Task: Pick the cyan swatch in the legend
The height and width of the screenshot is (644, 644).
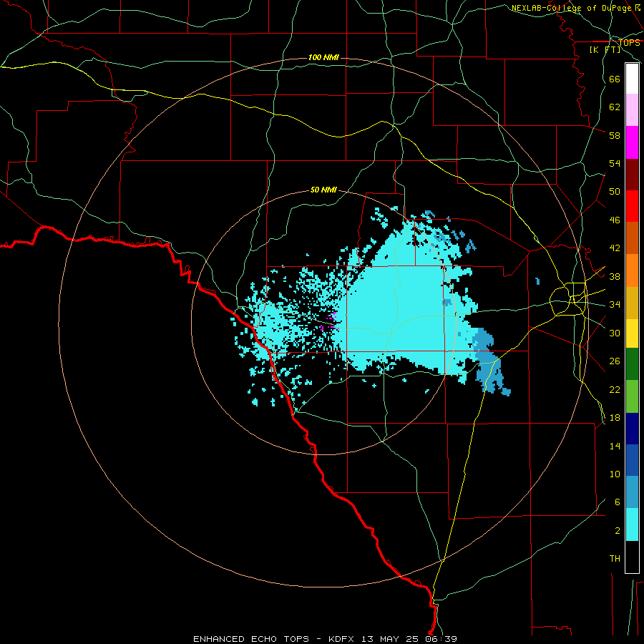Action: (632, 525)
